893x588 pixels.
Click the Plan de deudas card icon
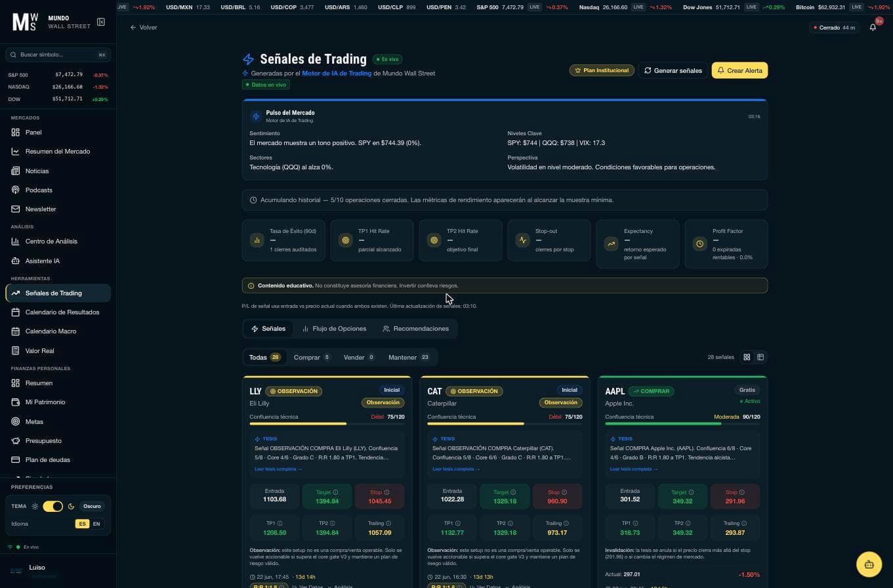click(16, 459)
